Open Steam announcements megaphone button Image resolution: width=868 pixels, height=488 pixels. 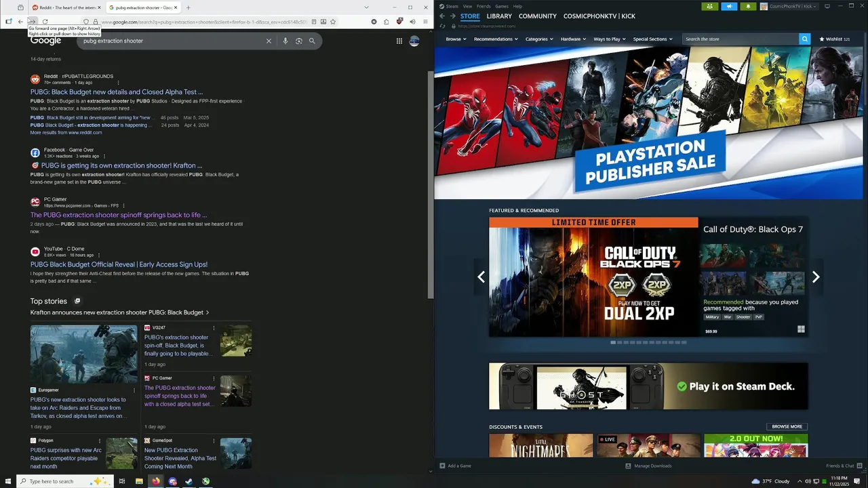(x=729, y=6)
